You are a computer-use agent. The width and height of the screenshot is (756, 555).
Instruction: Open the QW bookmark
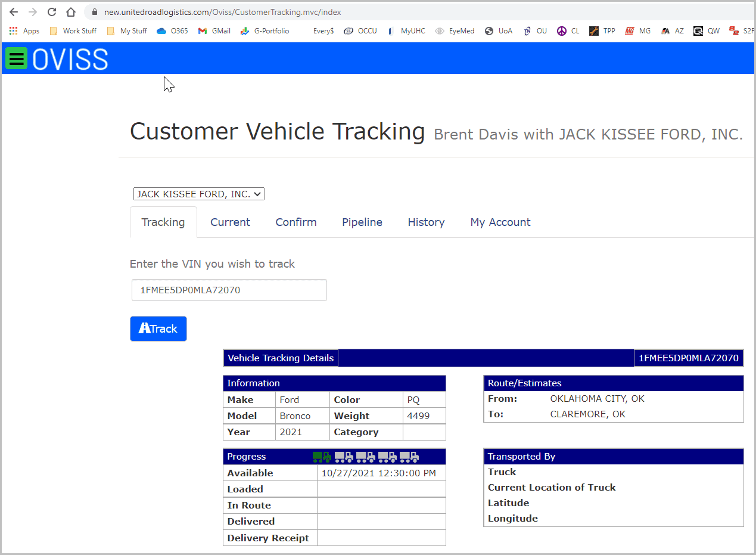pos(707,31)
